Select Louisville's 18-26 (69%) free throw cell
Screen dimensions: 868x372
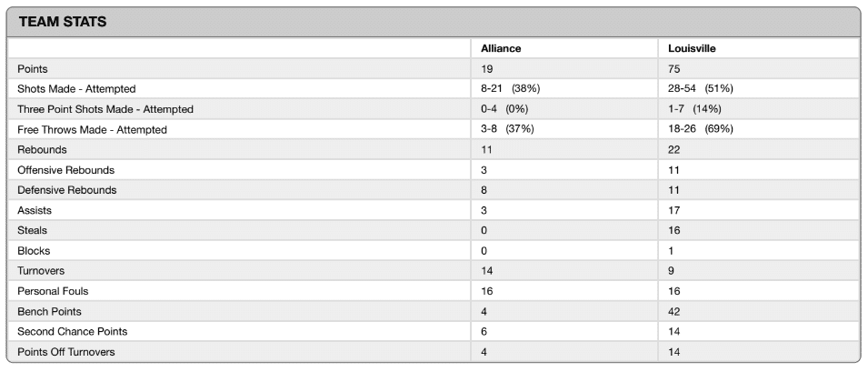pyautogui.click(x=700, y=130)
